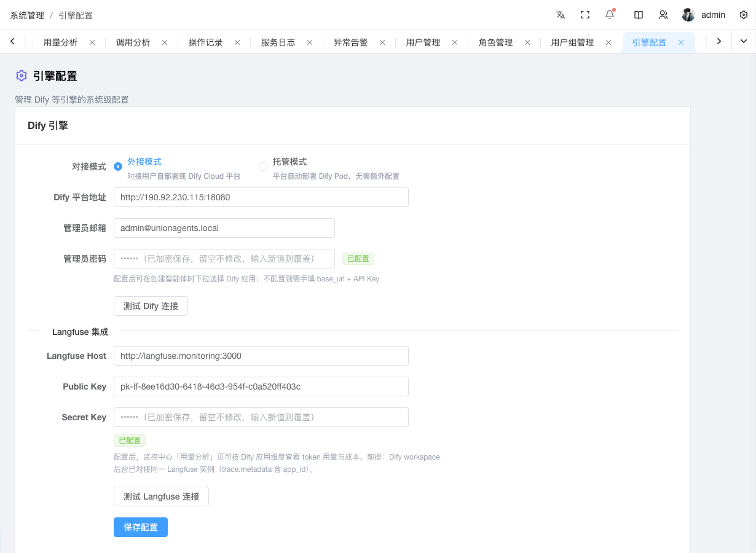Viewport: 756px width, 553px height.
Task: Switch to the 服务日志 tab
Action: pyautogui.click(x=278, y=42)
